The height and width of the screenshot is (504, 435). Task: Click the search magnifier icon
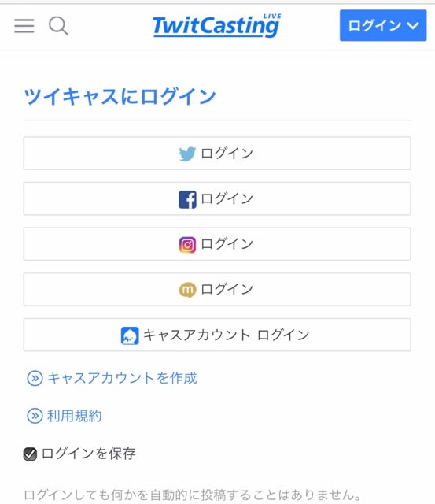(x=58, y=26)
